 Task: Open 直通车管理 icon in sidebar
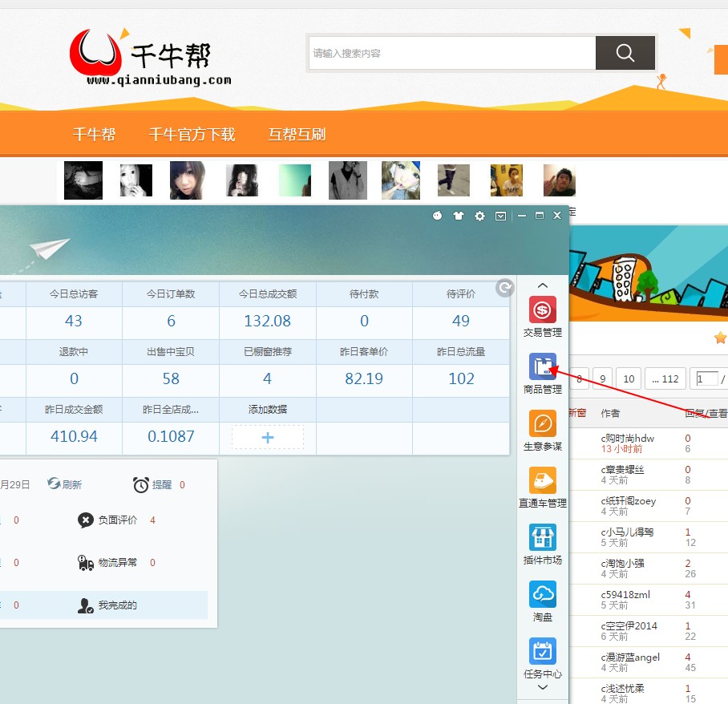542,480
